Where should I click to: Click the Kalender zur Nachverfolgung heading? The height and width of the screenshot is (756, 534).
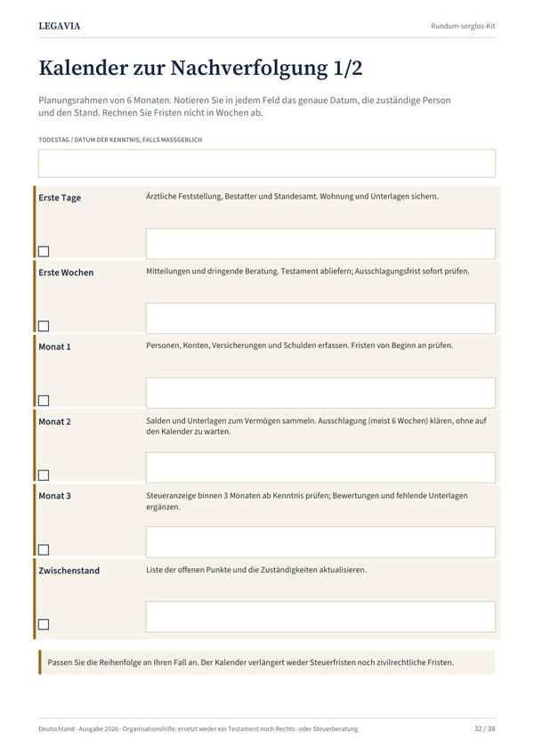pyautogui.click(x=200, y=68)
